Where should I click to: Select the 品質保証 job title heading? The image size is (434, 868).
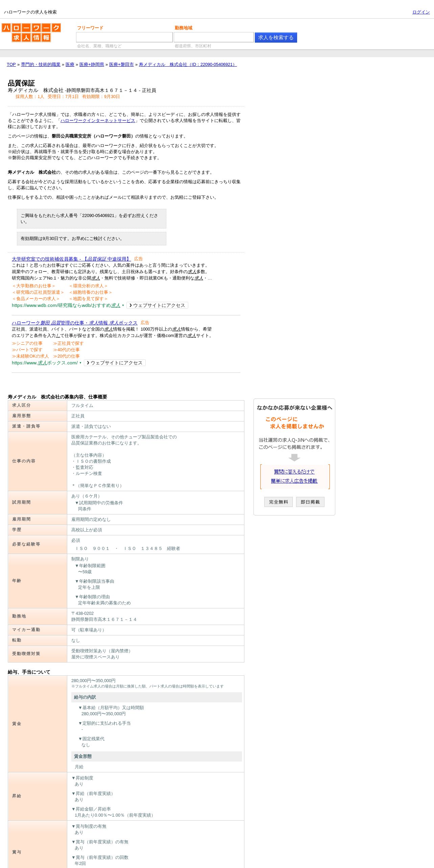(x=21, y=83)
